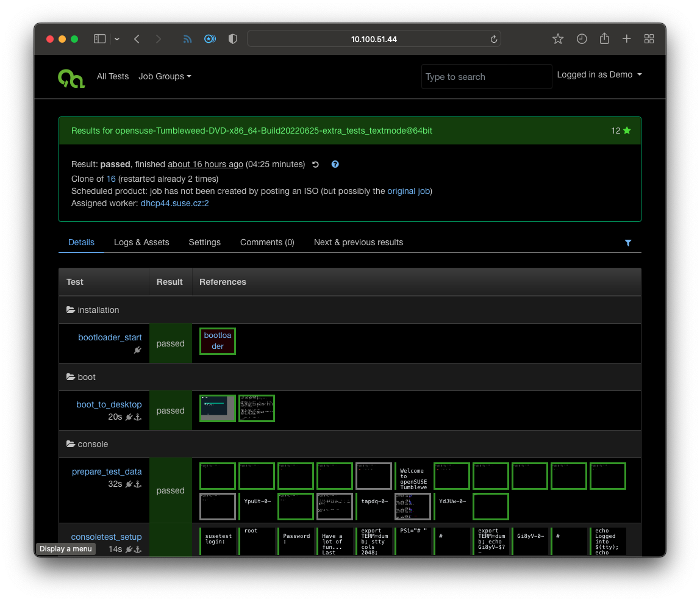700x602 pixels.
Task: Click anchor icon beside consoletest_setup 14s
Action: pos(138,550)
